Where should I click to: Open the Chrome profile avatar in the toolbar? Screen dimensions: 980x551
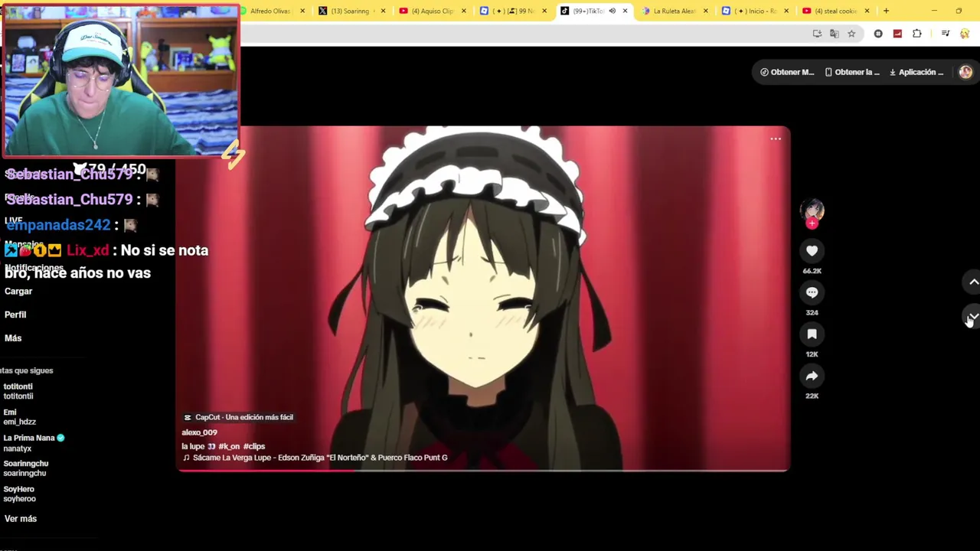pos(965,34)
